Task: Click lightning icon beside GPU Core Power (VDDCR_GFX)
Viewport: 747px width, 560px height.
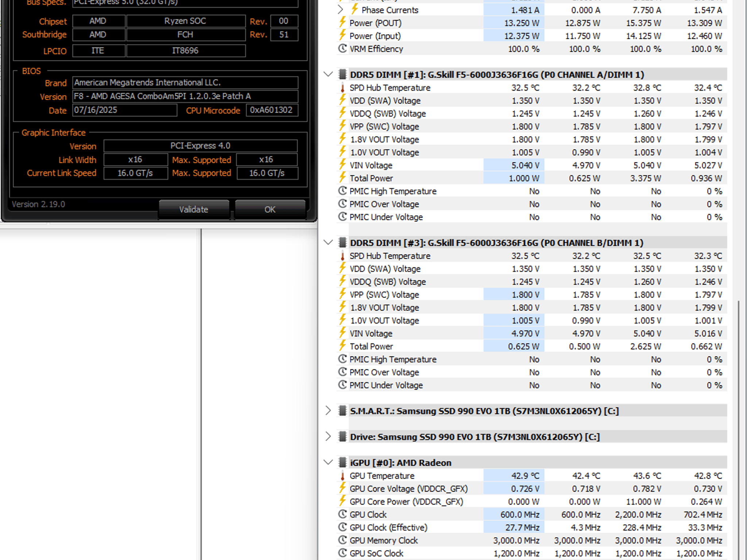Action: pyautogui.click(x=342, y=501)
